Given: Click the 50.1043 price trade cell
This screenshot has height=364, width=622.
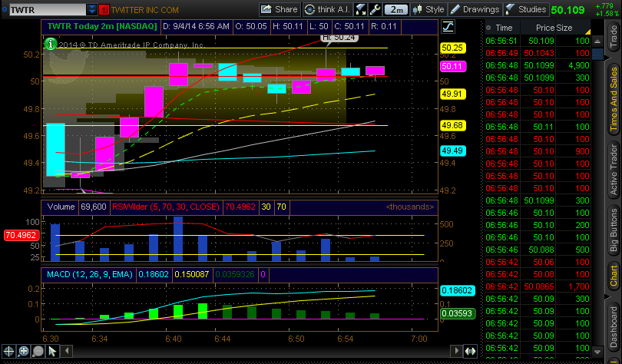Looking at the screenshot, I should tap(539, 53).
